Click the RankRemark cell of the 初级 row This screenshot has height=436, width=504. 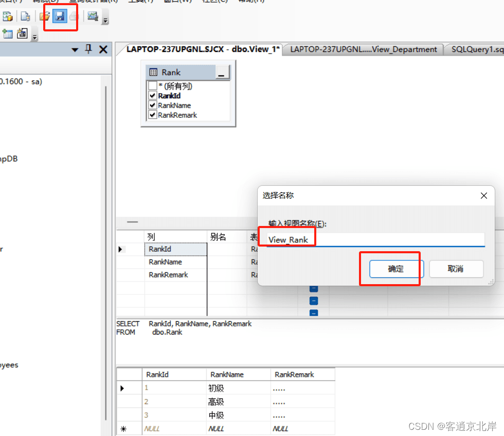[x=303, y=388]
